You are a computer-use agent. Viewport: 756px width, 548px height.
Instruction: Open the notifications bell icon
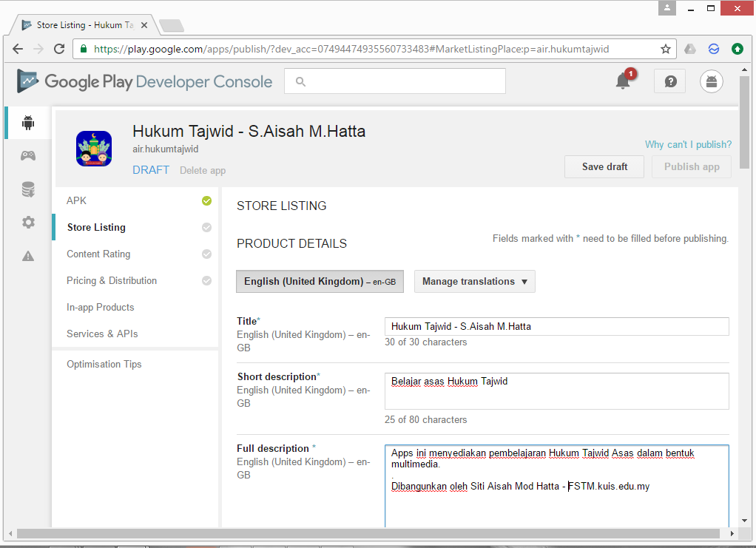pos(623,81)
